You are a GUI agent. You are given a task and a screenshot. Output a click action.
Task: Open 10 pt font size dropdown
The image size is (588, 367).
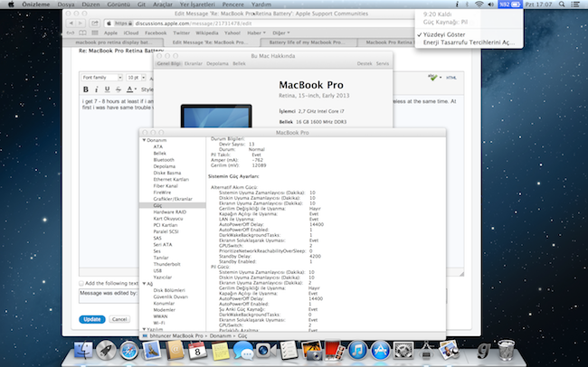point(136,77)
